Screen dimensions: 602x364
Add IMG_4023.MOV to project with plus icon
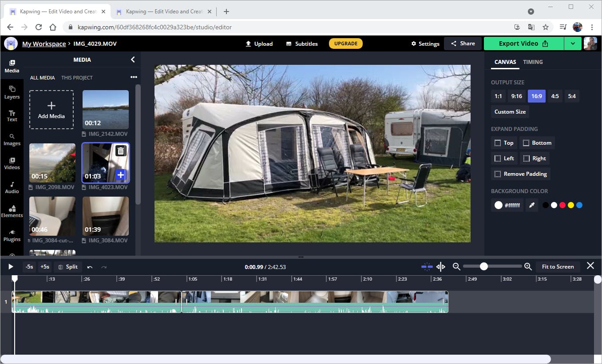click(x=120, y=175)
